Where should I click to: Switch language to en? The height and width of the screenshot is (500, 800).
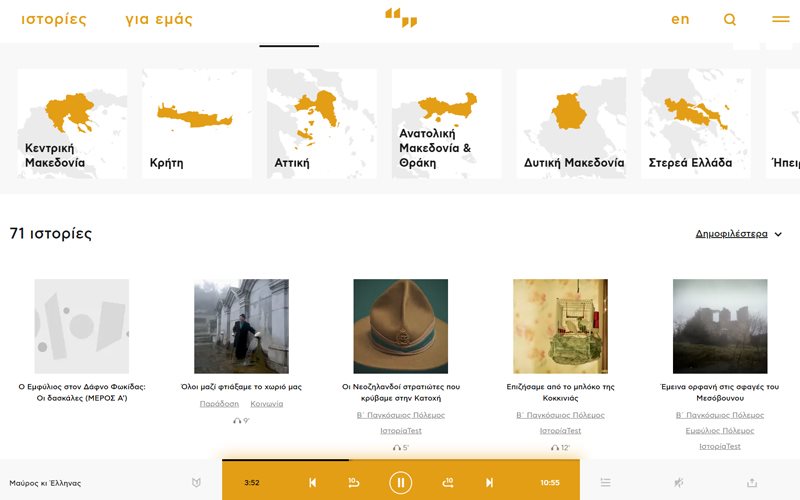coord(680,19)
